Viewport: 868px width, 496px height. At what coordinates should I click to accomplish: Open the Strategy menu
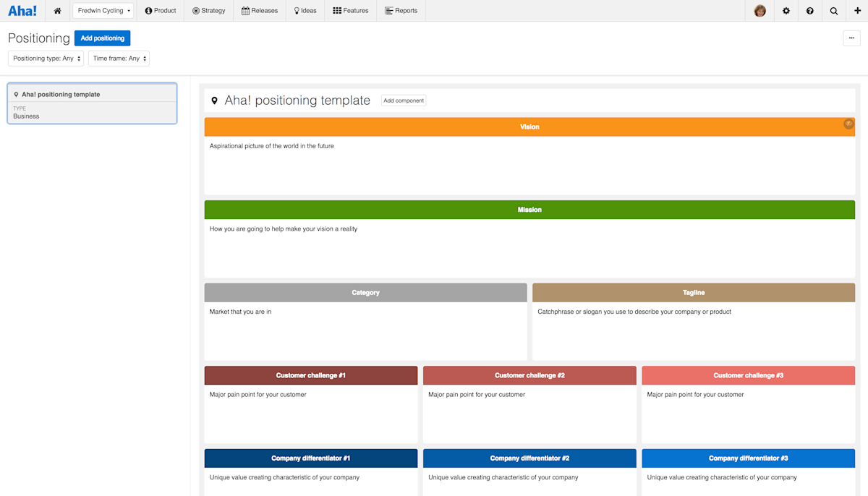coord(209,11)
